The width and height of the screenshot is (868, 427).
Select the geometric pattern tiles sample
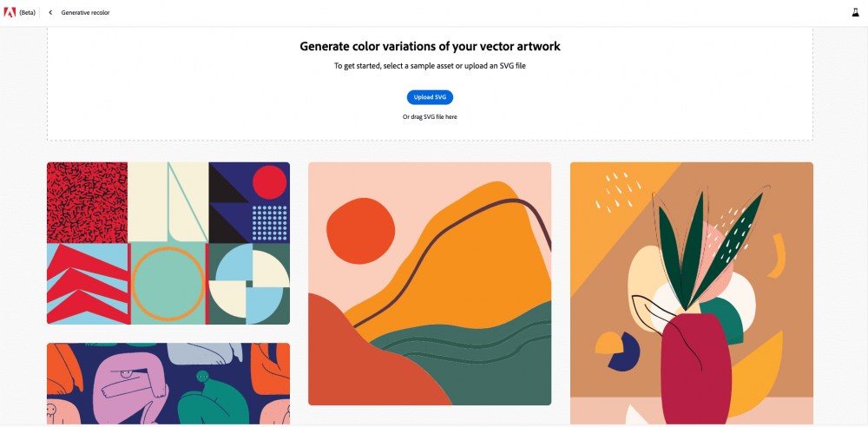coord(168,243)
